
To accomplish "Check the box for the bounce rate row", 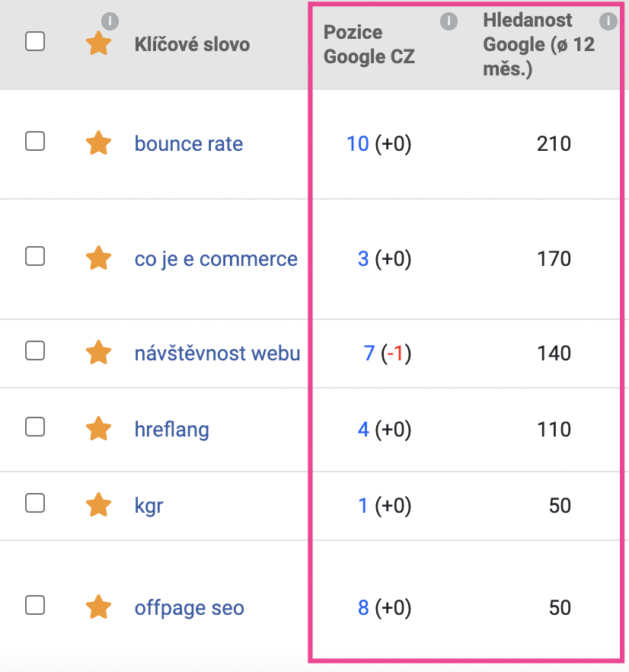I will pos(35,141).
